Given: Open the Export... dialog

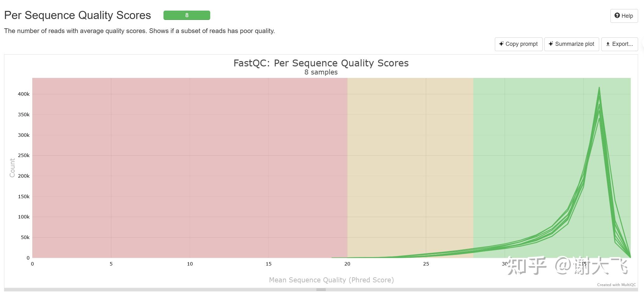Looking at the screenshot, I should pyautogui.click(x=619, y=44).
